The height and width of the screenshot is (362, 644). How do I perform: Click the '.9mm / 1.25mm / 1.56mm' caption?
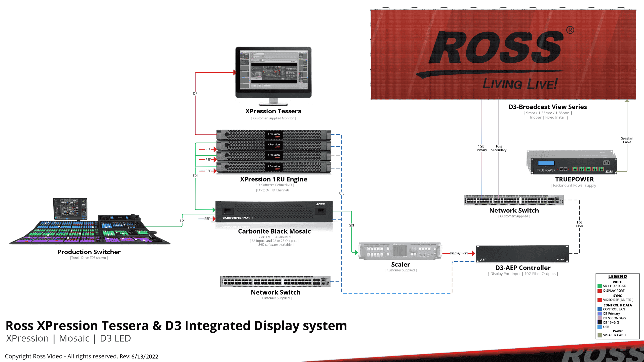point(548,113)
